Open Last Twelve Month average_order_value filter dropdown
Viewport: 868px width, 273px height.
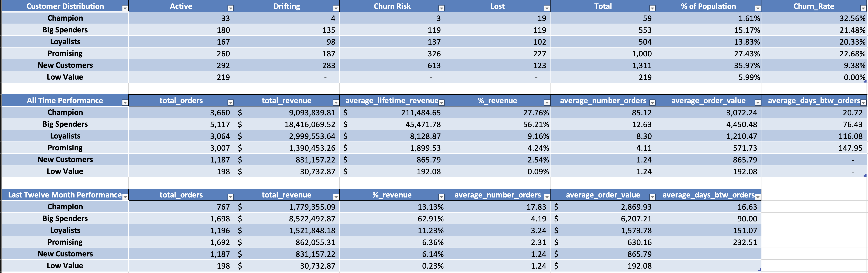(652, 197)
